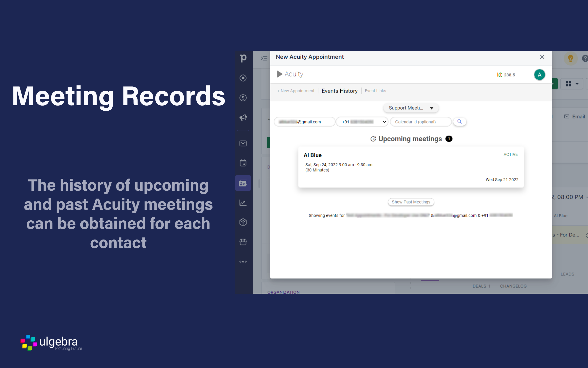Click the Upcoming meetings heading
The width and height of the screenshot is (588, 368).
point(410,139)
